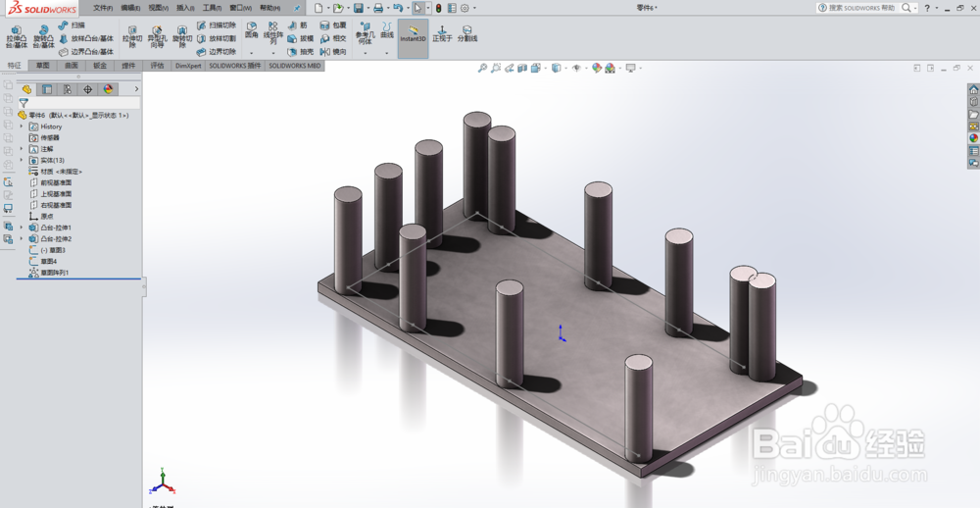Click the zoom to fit magnifier icon

point(482,68)
